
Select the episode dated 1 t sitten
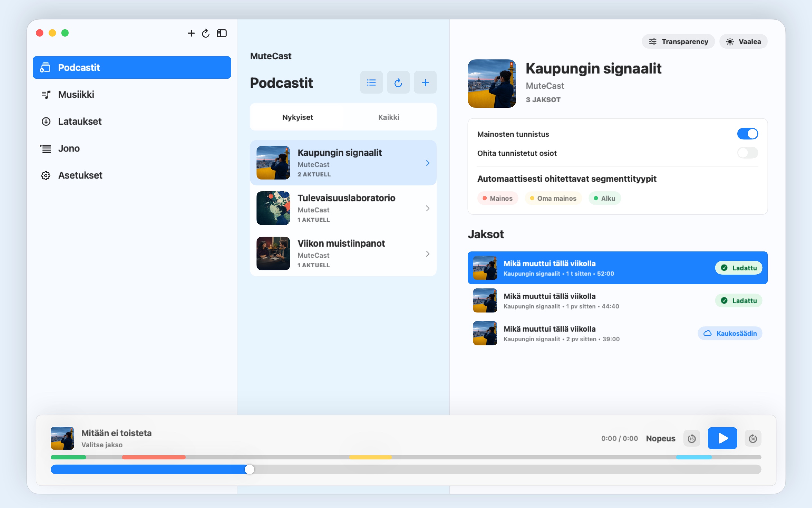(x=617, y=268)
